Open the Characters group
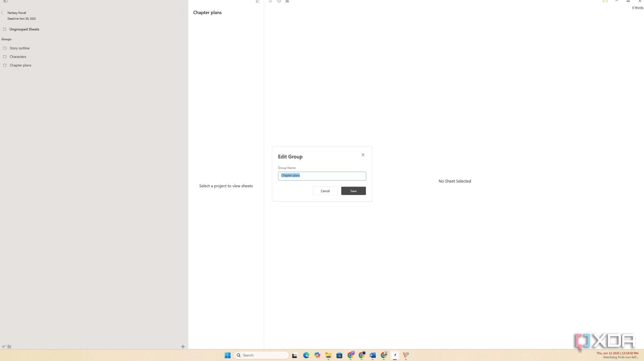 click(18, 57)
